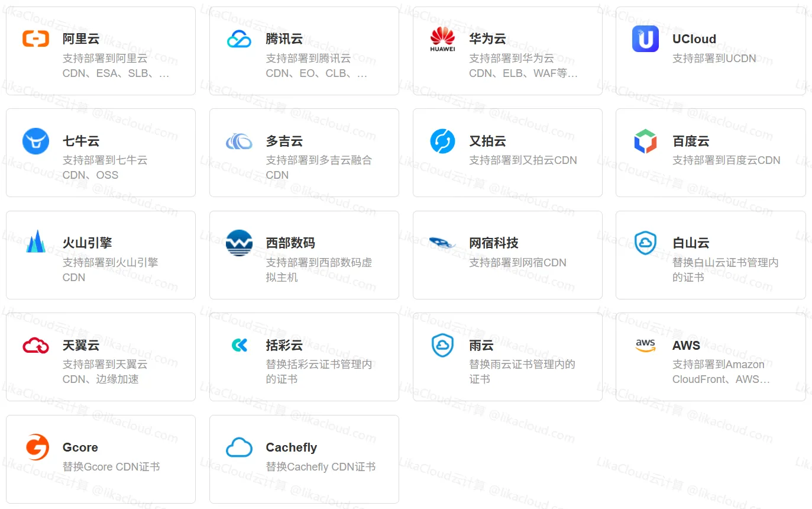Click the Qiniu (七牛云) bull icon
Image resolution: width=812 pixels, height=509 pixels.
pyautogui.click(x=35, y=141)
